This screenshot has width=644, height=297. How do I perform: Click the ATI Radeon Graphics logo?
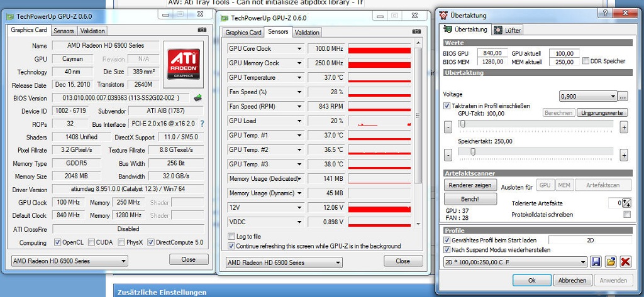coord(183,65)
